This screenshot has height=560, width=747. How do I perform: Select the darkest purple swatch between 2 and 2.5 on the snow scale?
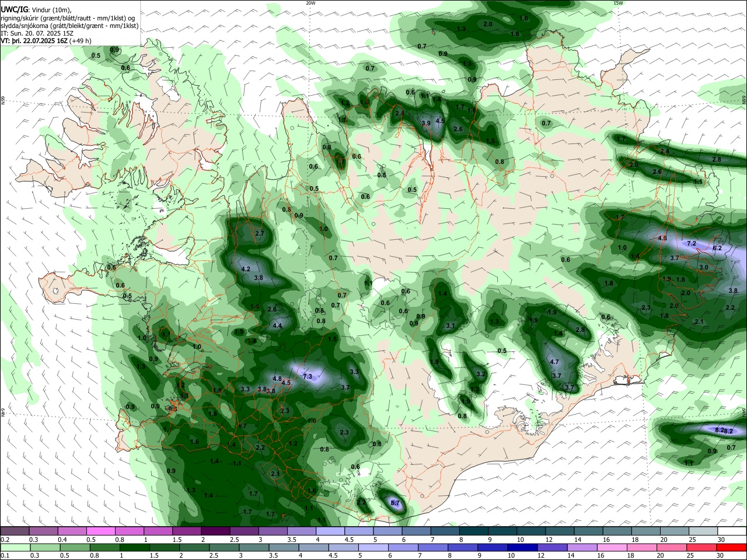(x=215, y=531)
